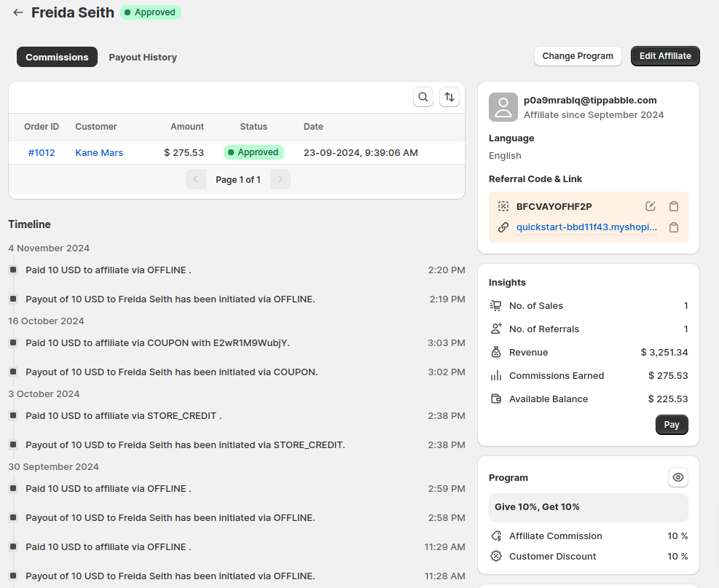Switch to the Payout History tab

click(x=143, y=57)
